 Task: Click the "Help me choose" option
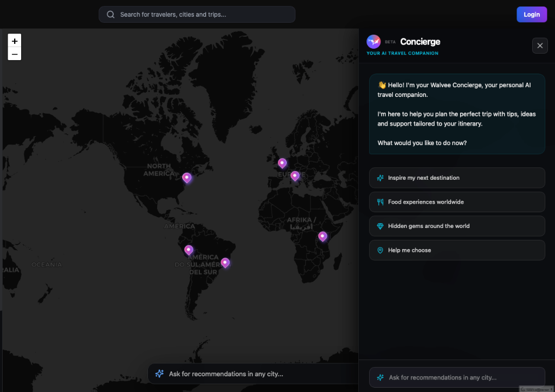pyautogui.click(x=457, y=250)
